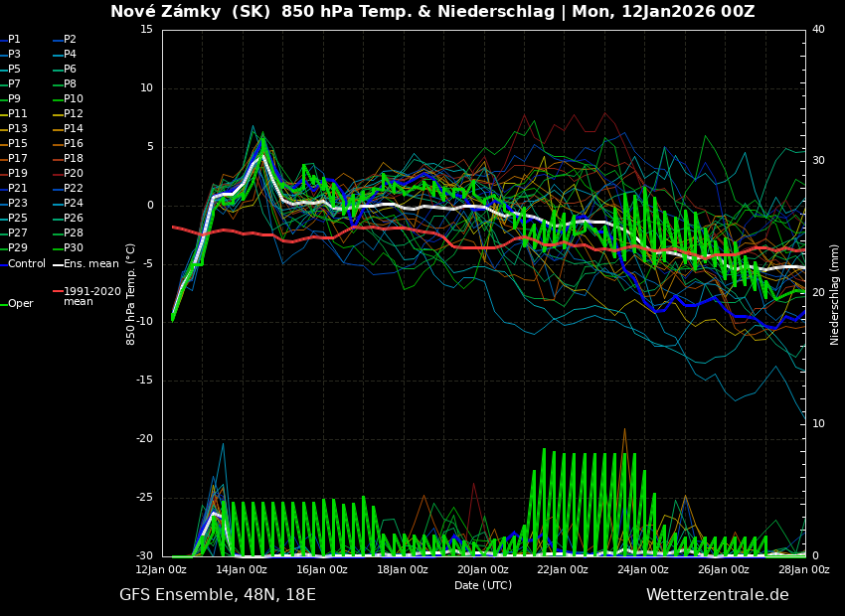The height and width of the screenshot is (616, 845).
Task: Click the white Ens. mean line swatch
Action: (58, 264)
